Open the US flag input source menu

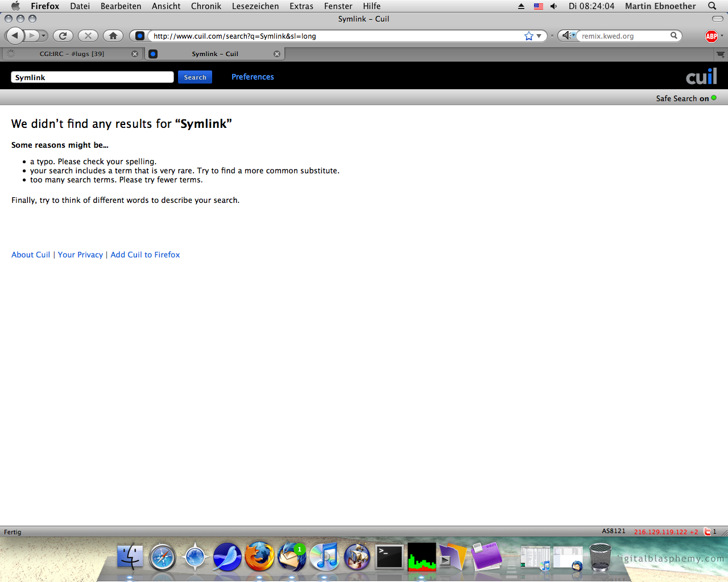point(539,6)
